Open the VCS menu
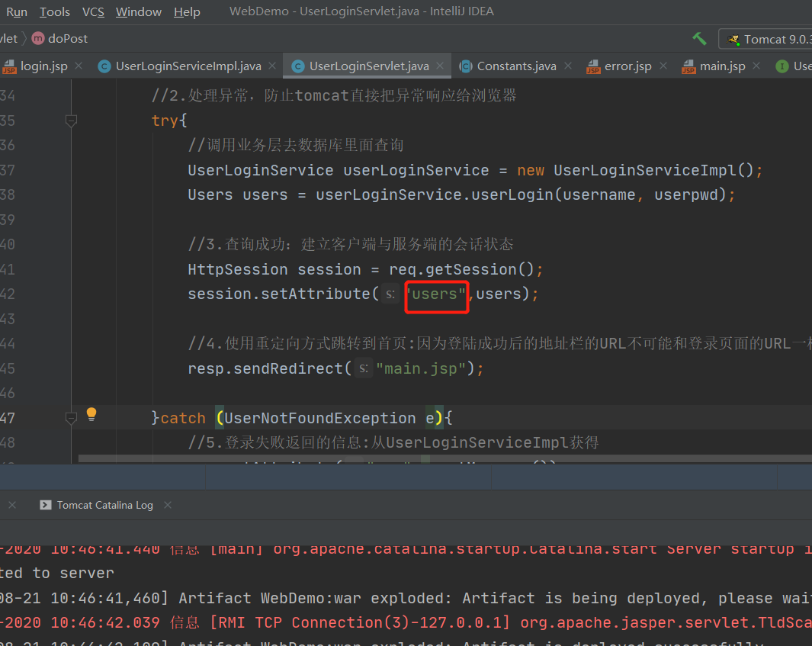This screenshot has height=646, width=812. 93,11
